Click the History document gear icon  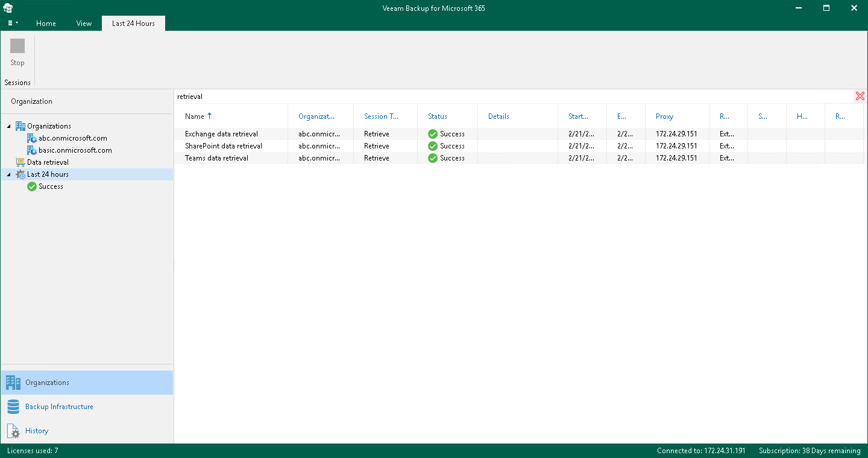pyautogui.click(x=13, y=431)
